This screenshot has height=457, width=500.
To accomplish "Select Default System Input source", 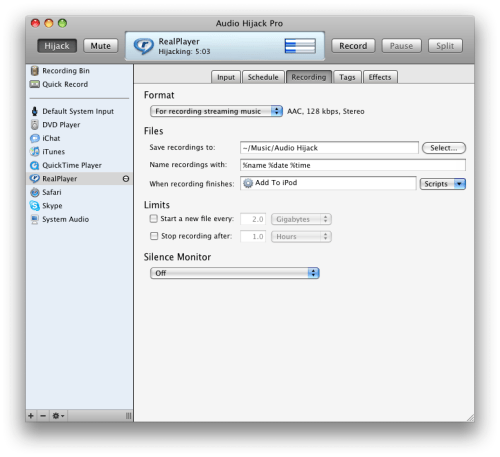I will 79,111.
